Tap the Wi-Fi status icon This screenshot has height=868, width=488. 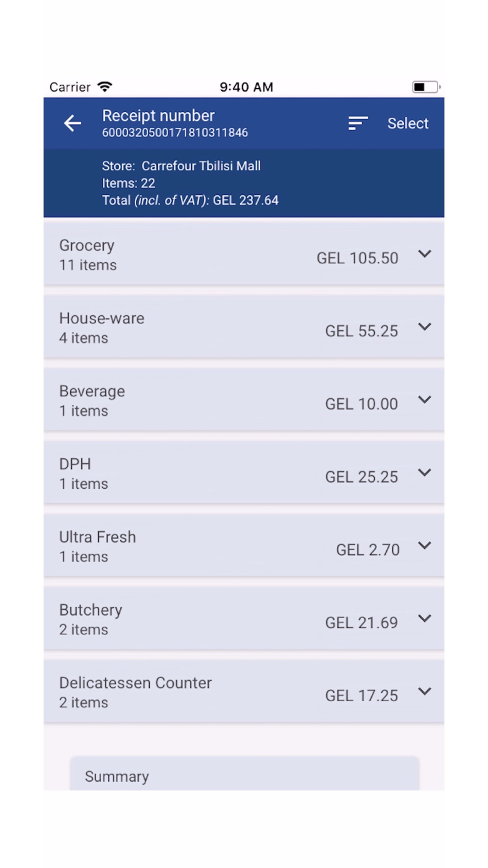[x=105, y=87]
